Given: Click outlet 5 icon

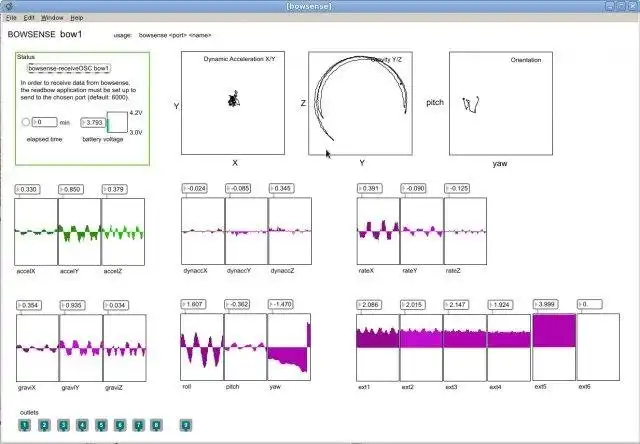Looking at the screenshot, I should point(101,426).
